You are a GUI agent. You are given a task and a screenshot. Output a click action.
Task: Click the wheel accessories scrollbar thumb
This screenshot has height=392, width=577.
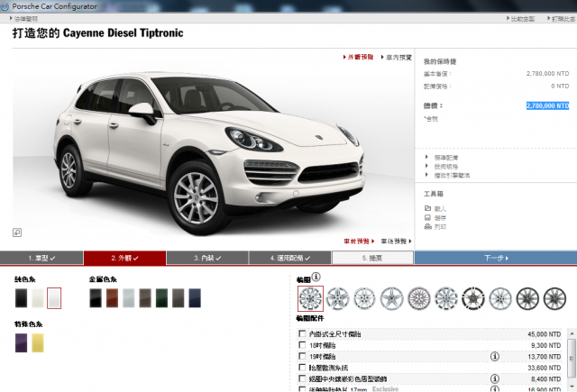pos(572,358)
